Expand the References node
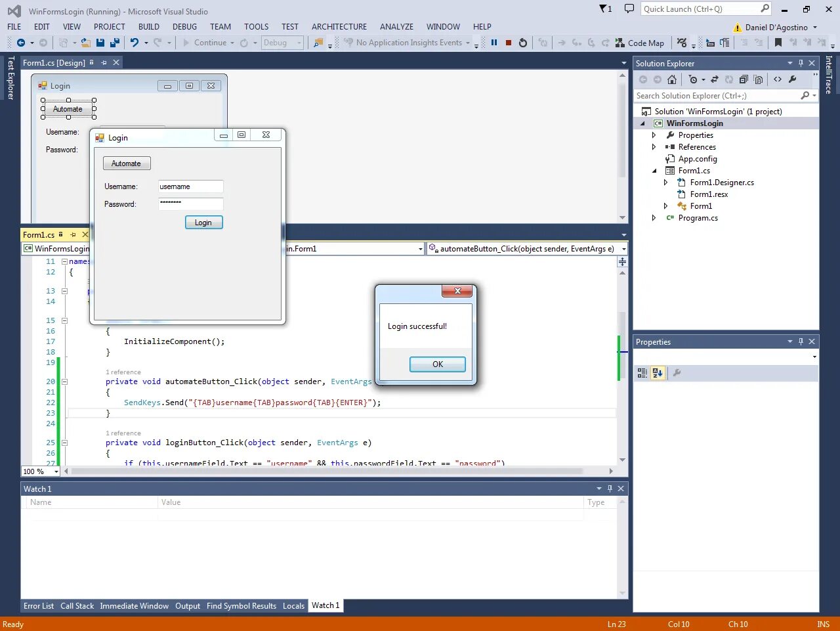Viewport: 840px width, 631px height. (x=654, y=147)
